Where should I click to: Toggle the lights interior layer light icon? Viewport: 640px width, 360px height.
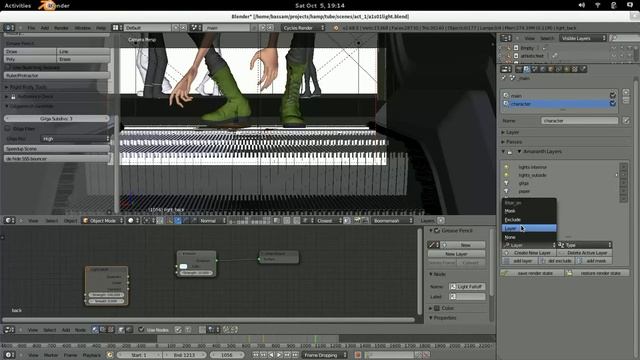[507, 167]
